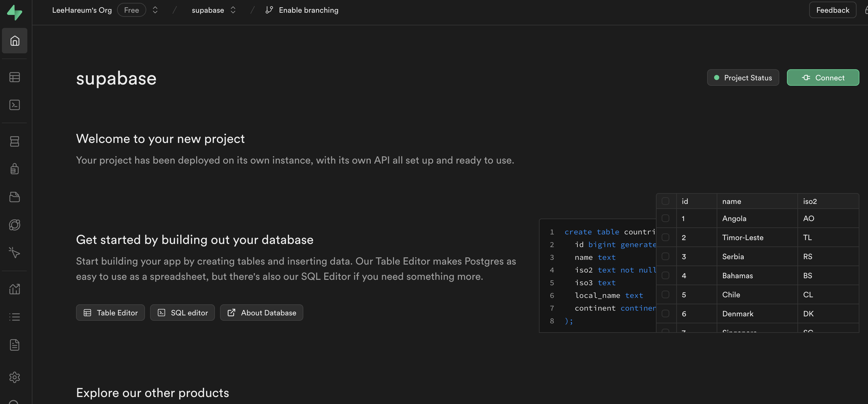The image size is (868, 404).
Task: Click the green Connect button
Action: [823, 78]
